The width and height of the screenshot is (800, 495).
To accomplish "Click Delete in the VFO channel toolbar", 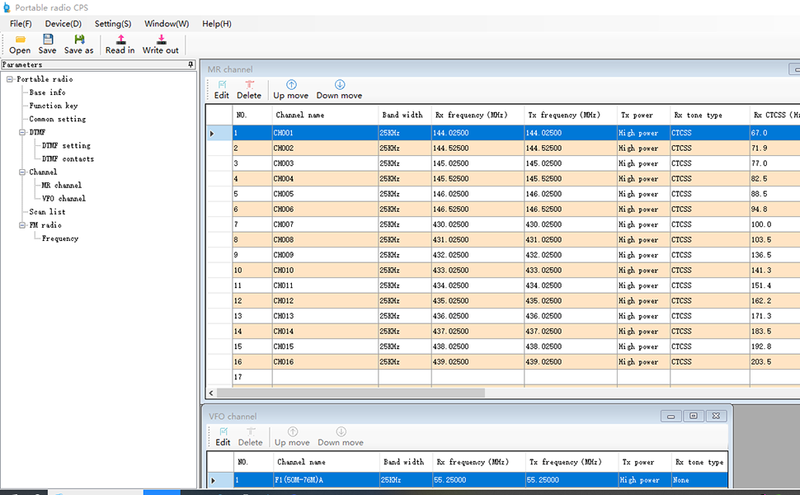I will (x=251, y=437).
